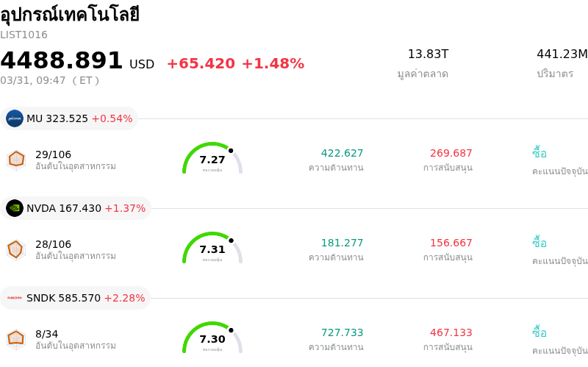Image resolution: width=588 pixels, height=367 pixels.
Task: Click the industry rank icon beside 28/106
Action: [16, 249]
